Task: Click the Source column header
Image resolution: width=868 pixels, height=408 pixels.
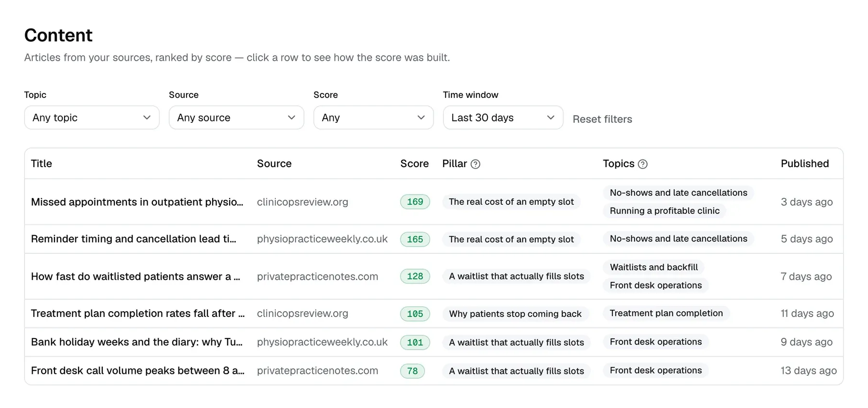Action: 274,164
